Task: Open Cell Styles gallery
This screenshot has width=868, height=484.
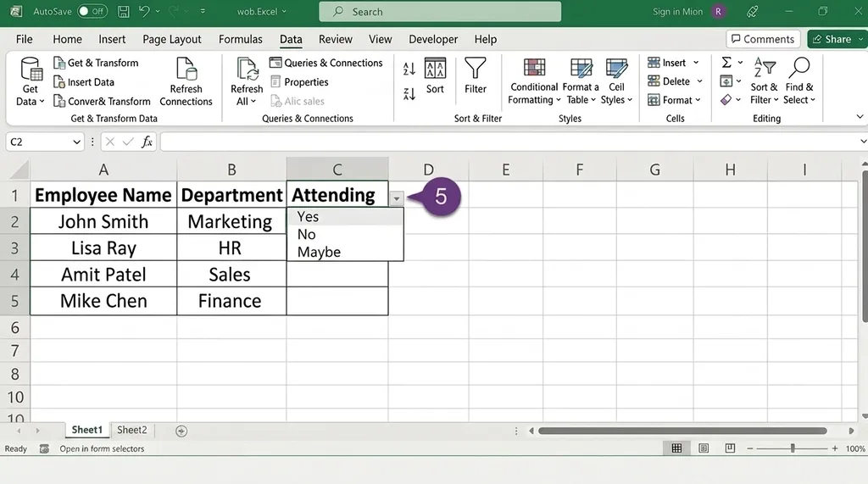Action: coord(617,81)
